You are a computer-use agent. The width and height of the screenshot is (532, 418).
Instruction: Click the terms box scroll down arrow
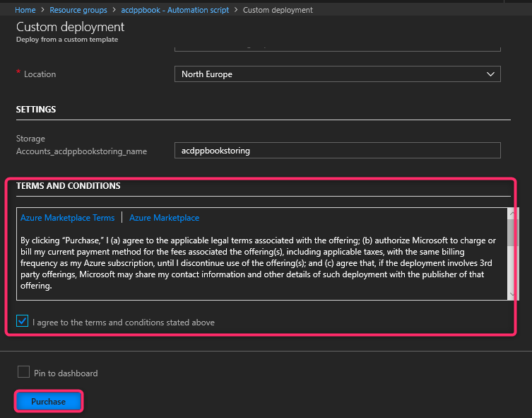click(x=512, y=294)
